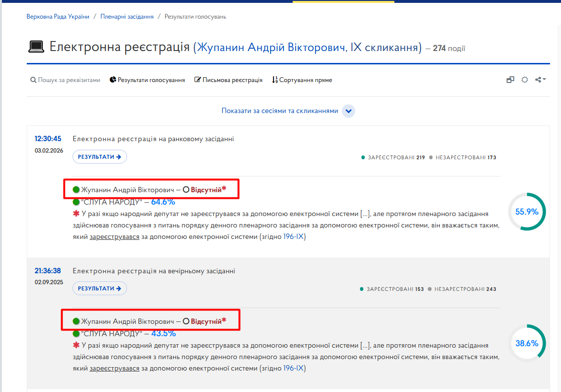Click the 55.9% circular progress indicator
This screenshot has height=392, width=561.
[x=527, y=212]
